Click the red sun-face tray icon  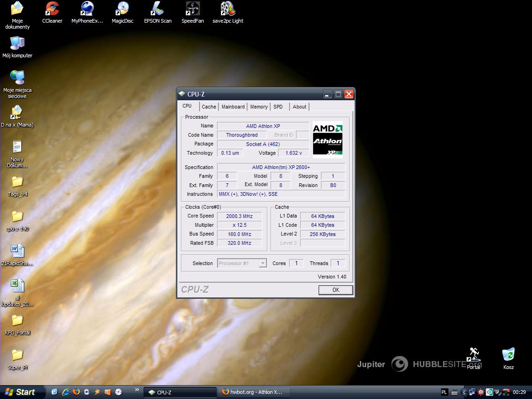pos(480,392)
